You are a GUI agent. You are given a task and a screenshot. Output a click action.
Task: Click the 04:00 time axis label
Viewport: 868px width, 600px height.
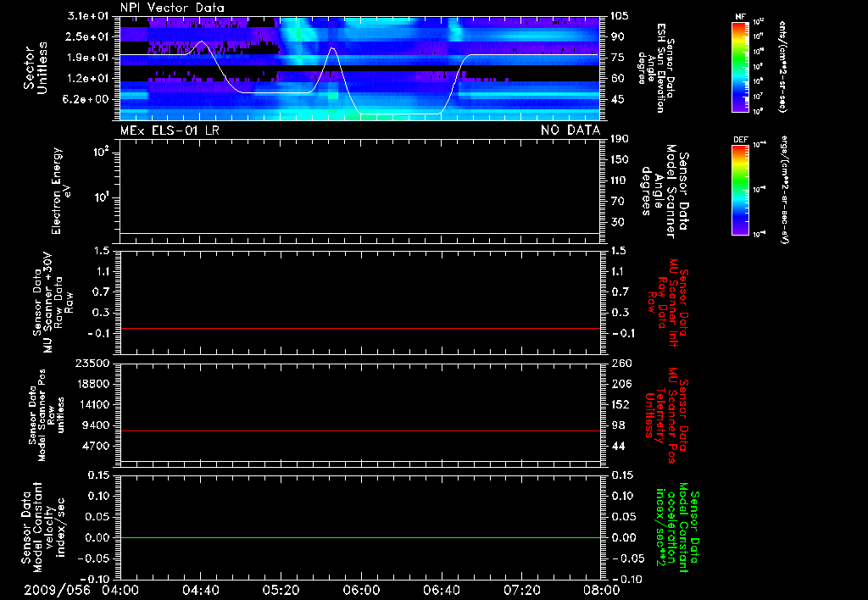120,590
